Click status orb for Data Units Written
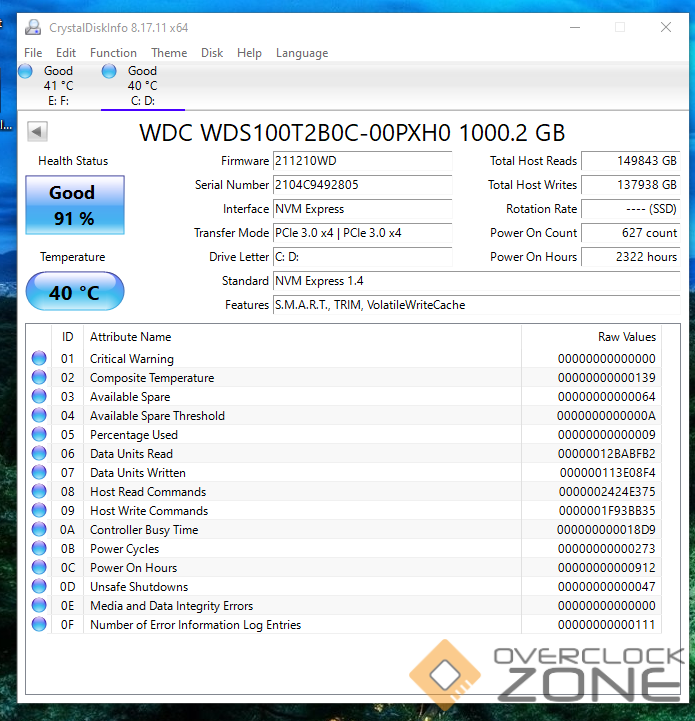695x721 pixels. [39, 472]
